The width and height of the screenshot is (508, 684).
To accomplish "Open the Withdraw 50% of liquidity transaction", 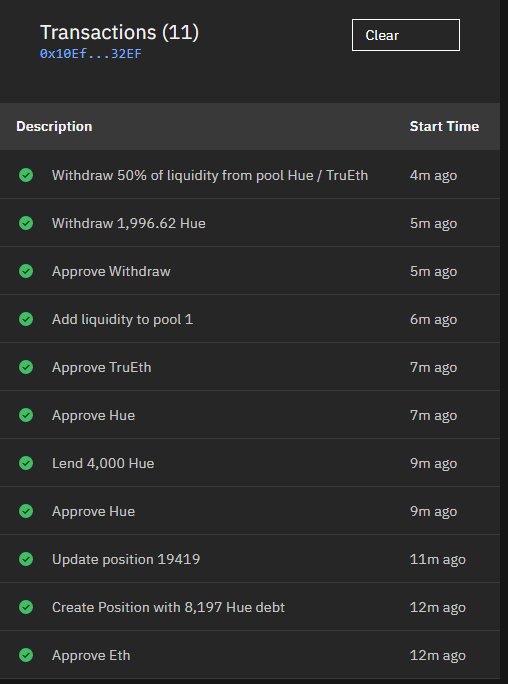I will (x=250, y=175).
